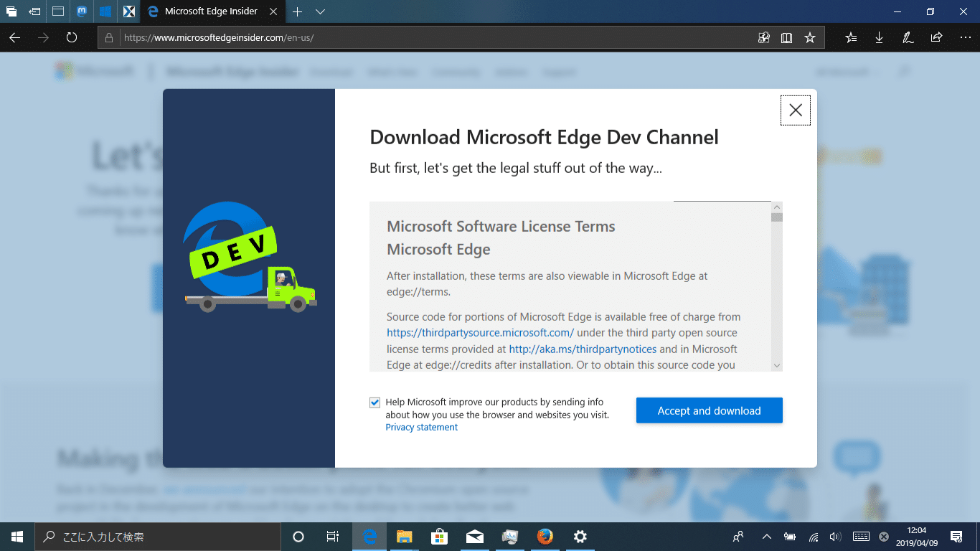Image resolution: width=980 pixels, height=551 pixels.
Task: Open the Wi-Fi network flyout
Action: pos(813,537)
